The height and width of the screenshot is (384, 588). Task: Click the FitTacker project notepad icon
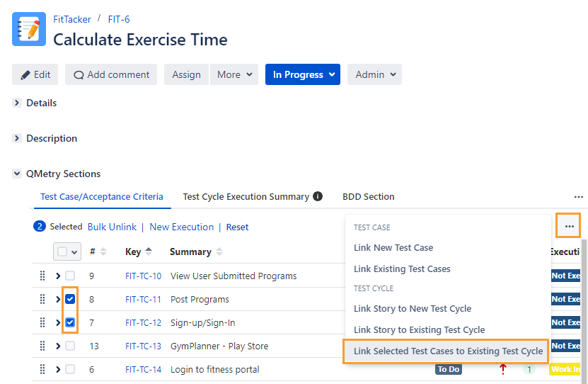coord(29,29)
